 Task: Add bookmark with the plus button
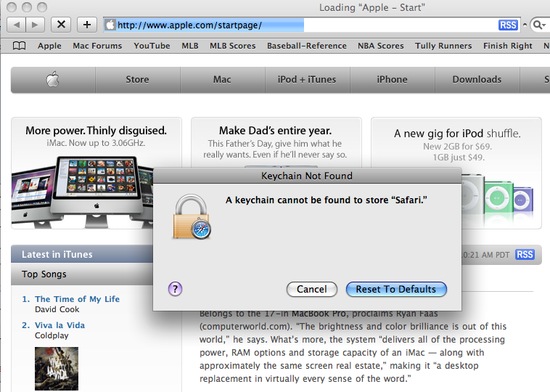87,25
